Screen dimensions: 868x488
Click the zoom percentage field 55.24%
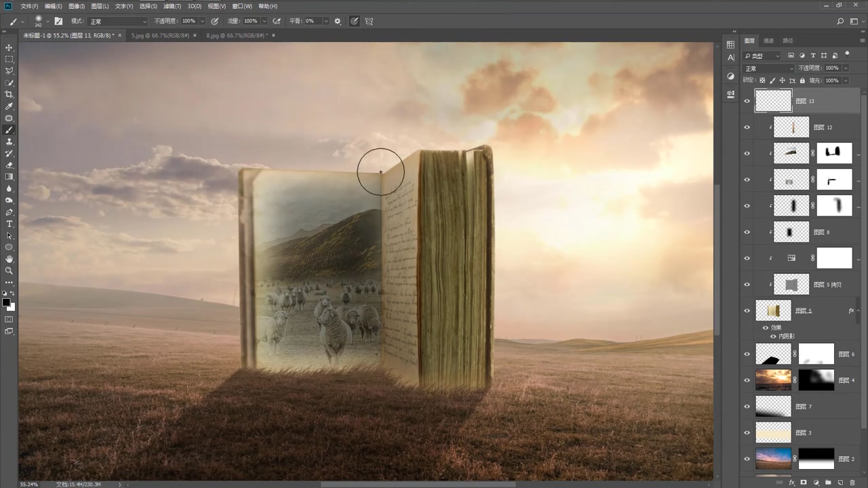click(29, 484)
